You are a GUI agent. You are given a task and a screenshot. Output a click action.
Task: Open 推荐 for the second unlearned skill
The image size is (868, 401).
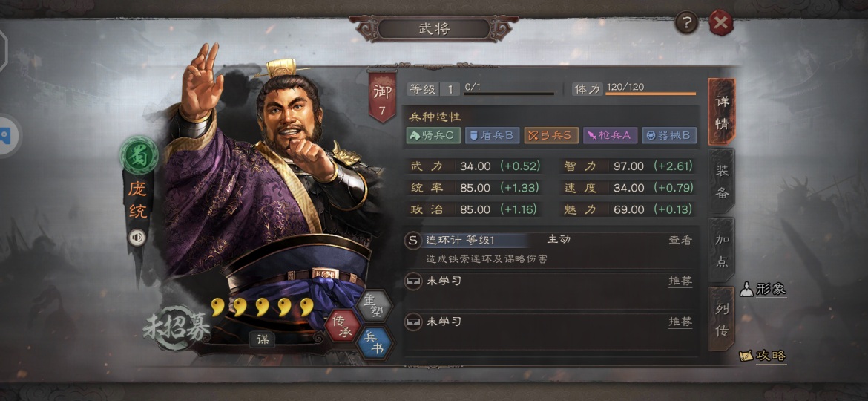click(680, 322)
